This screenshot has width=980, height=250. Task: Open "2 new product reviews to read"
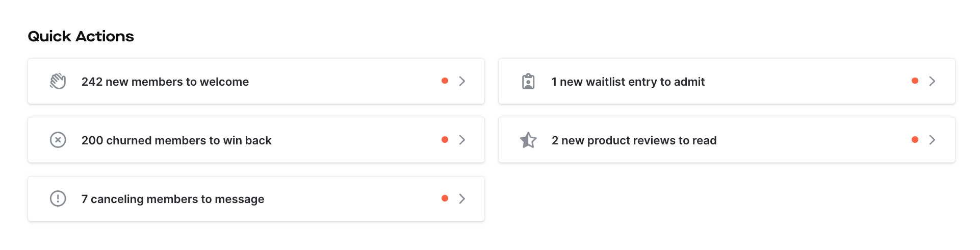[x=727, y=140]
